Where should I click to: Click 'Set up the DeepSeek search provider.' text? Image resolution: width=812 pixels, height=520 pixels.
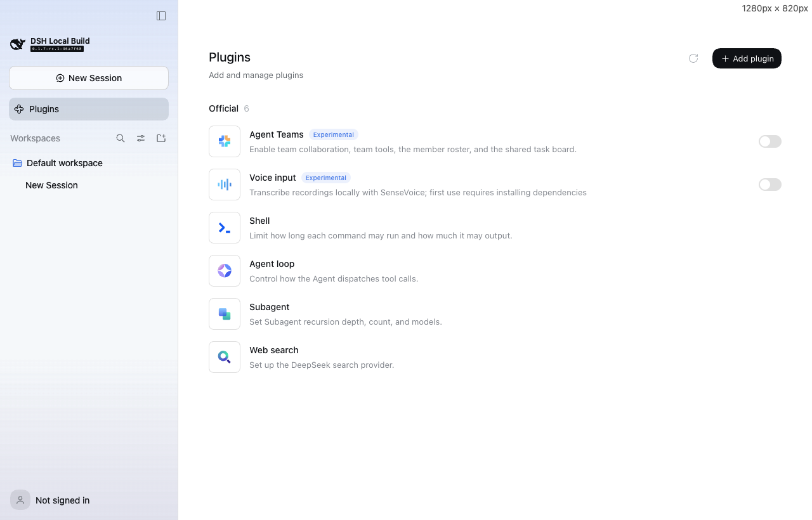point(322,365)
